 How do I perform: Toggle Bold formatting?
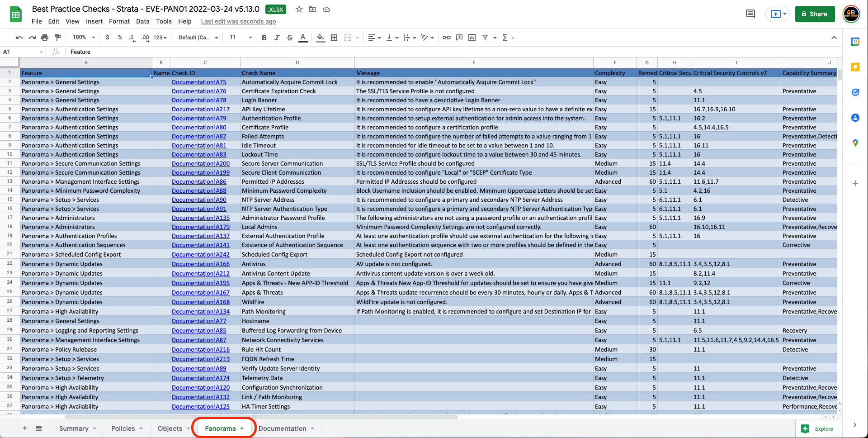point(264,38)
